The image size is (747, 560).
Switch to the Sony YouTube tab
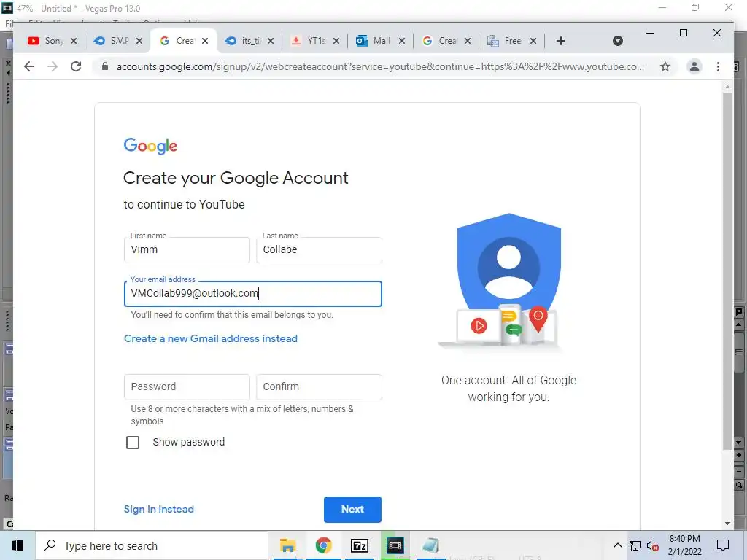(x=46, y=41)
